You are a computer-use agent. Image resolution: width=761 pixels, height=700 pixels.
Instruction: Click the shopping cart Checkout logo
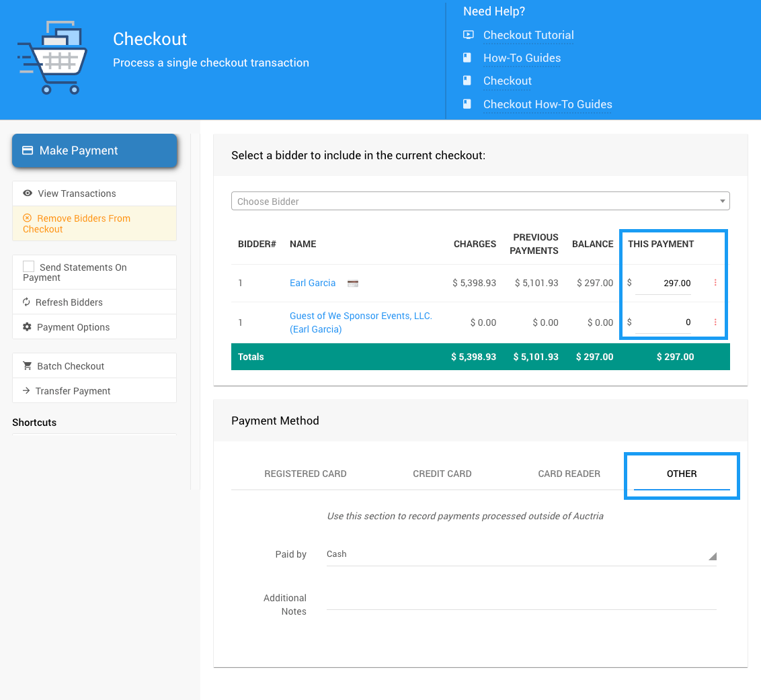point(52,58)
